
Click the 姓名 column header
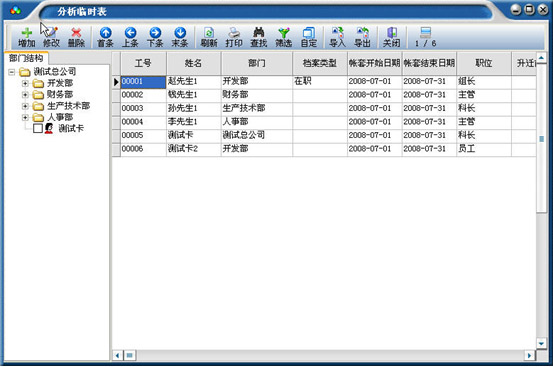(193, 63)
